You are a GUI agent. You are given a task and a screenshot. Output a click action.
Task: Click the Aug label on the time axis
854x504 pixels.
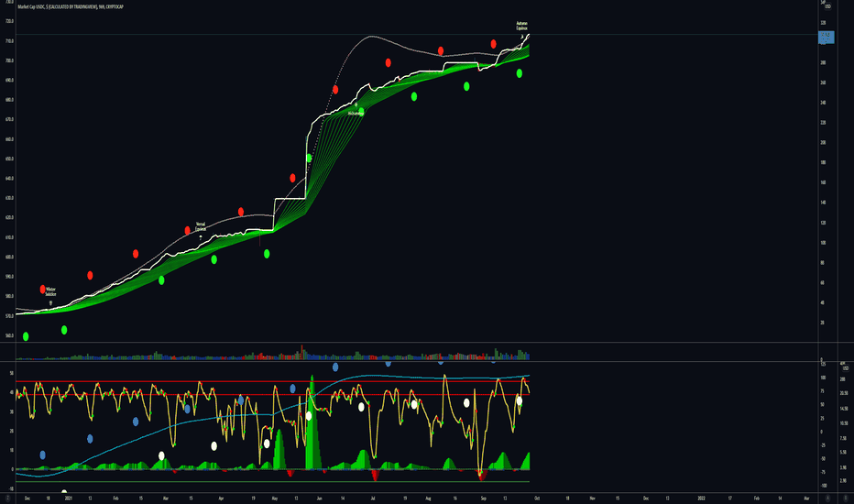tap(428, 498)
